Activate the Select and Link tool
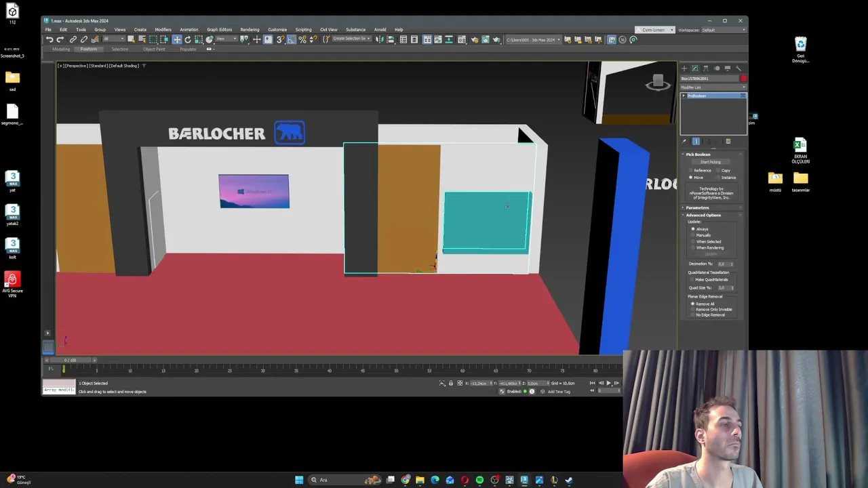The height and width of the screenshot is (488, 868). click(x=73, y=39)
